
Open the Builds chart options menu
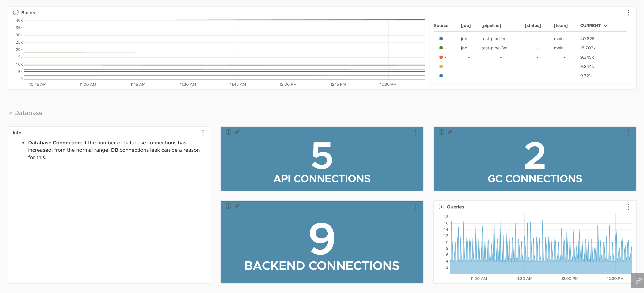click(x=628, y=13)
